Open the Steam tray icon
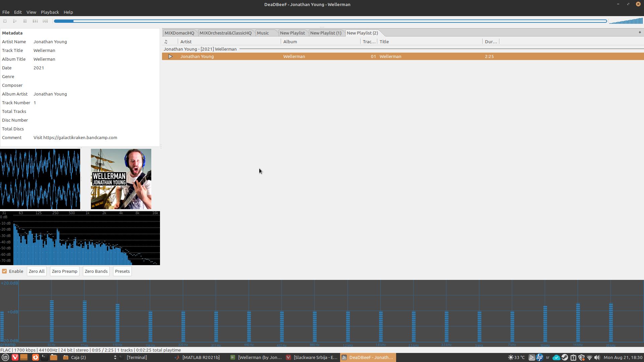Screen dimensions: 644x362 pos(565,357)
